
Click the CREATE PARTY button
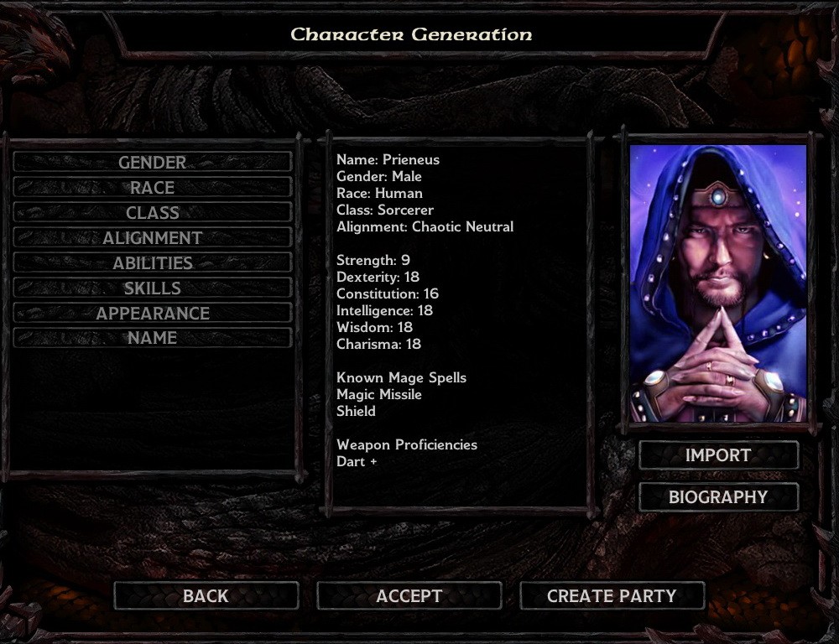tap(612, 596)
